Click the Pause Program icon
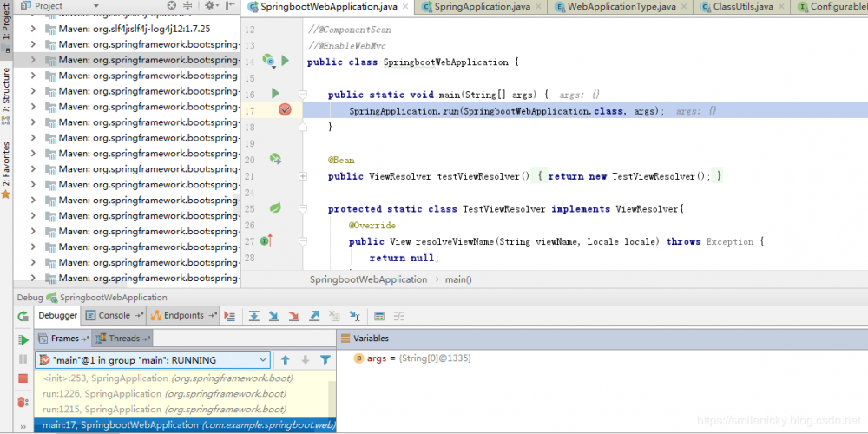The width and height of the screenshot is (868, 434). [23, 359]
